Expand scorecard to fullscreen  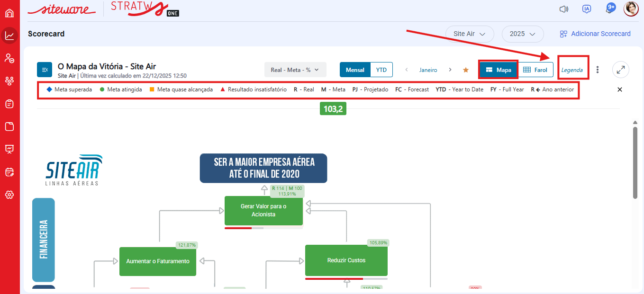tap(620, 70)
